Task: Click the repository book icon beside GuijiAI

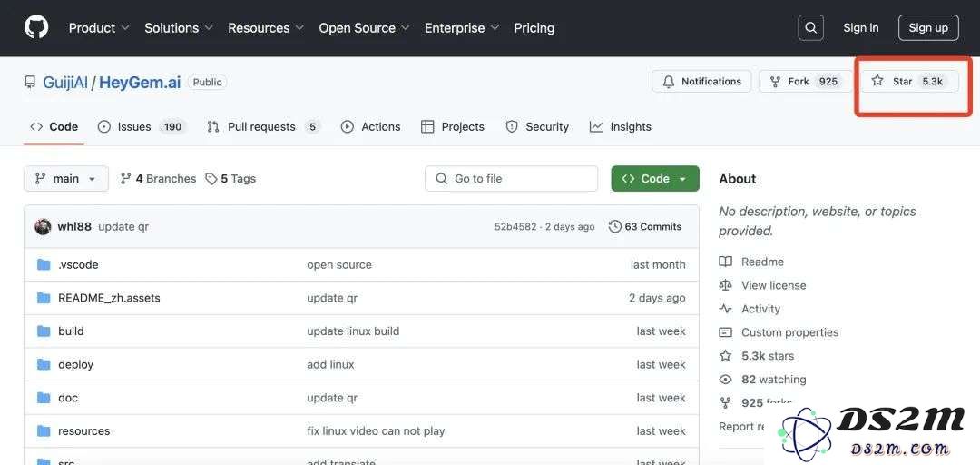Action: point(29,82)
